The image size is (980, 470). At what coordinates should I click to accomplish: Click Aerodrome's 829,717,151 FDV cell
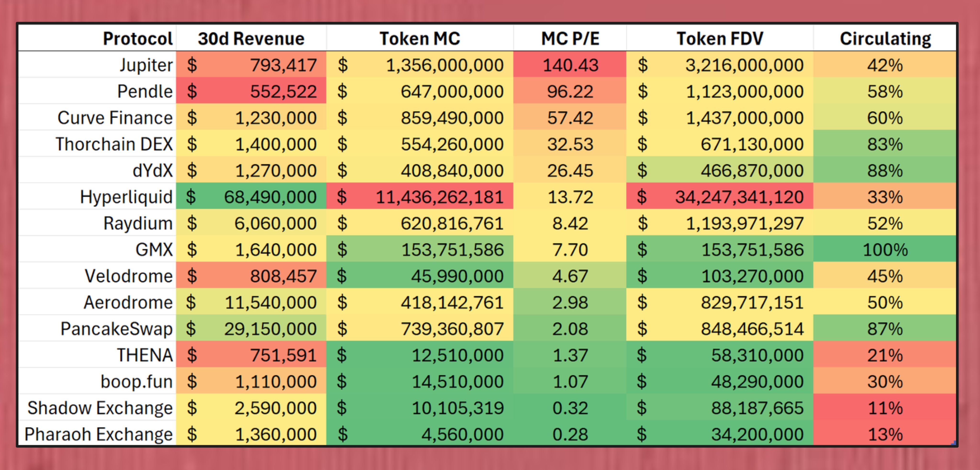(720, 302)
